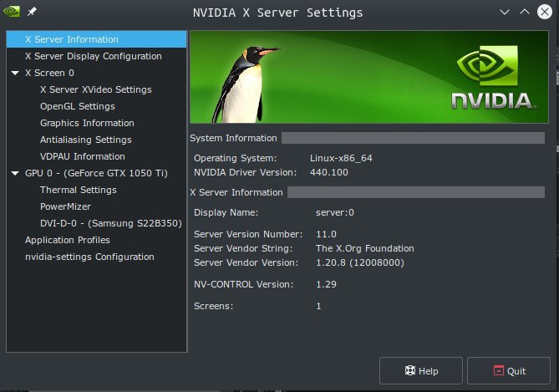Viewport: 559px width, 392px height.
Task: Click the maximize chevron in title bar
Action: pos(525,12)
